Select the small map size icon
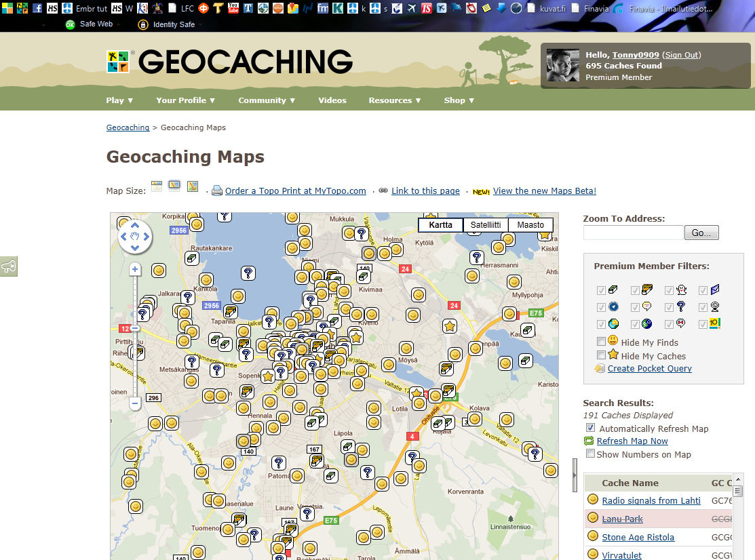The image size is (755, 560). click(157, 186)
